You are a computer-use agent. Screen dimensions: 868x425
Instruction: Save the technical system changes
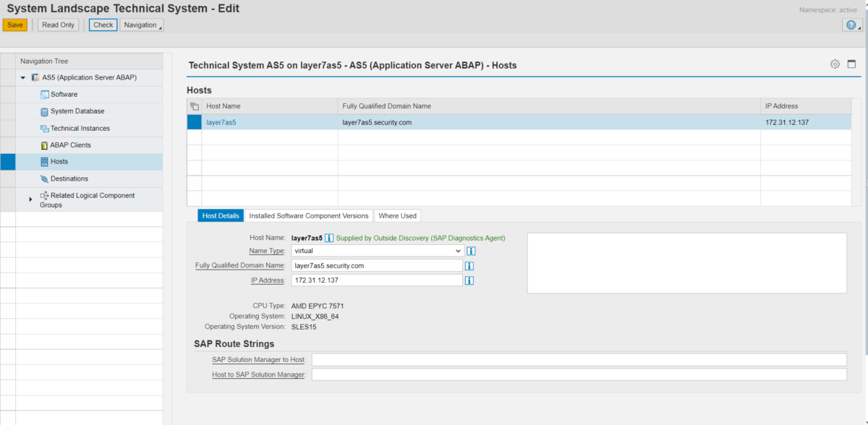pos(15,25)
